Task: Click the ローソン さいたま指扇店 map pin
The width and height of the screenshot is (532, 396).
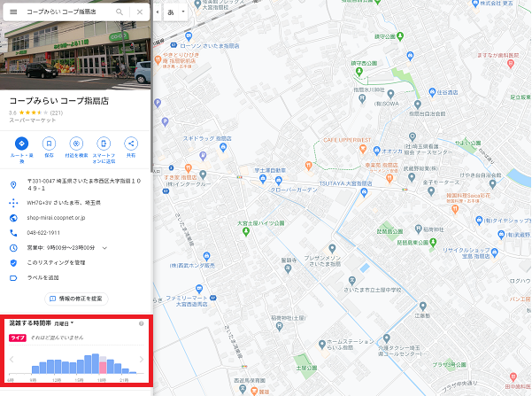Action: coord(189,36)
